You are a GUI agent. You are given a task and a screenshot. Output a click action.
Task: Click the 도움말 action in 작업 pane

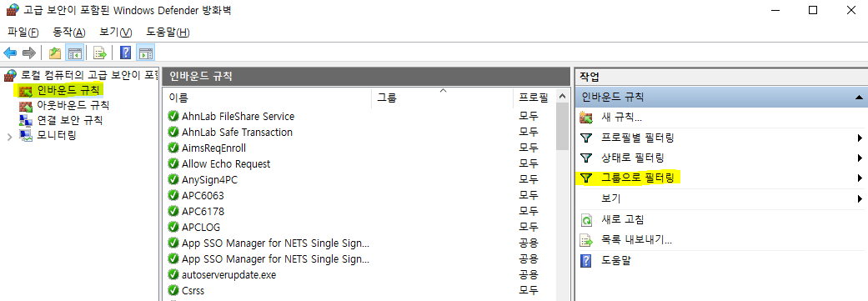pos(616,261)
